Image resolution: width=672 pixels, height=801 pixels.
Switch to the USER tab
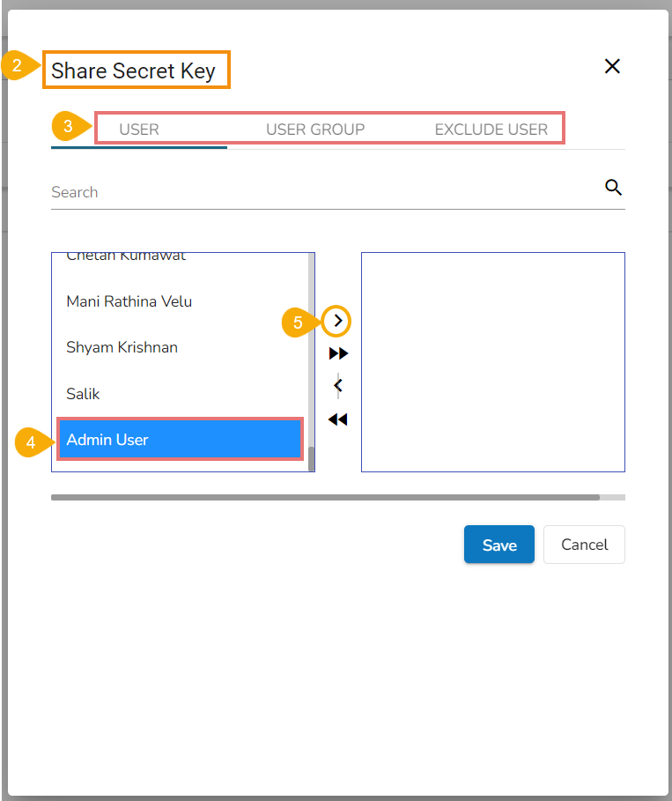coord(139,130)
